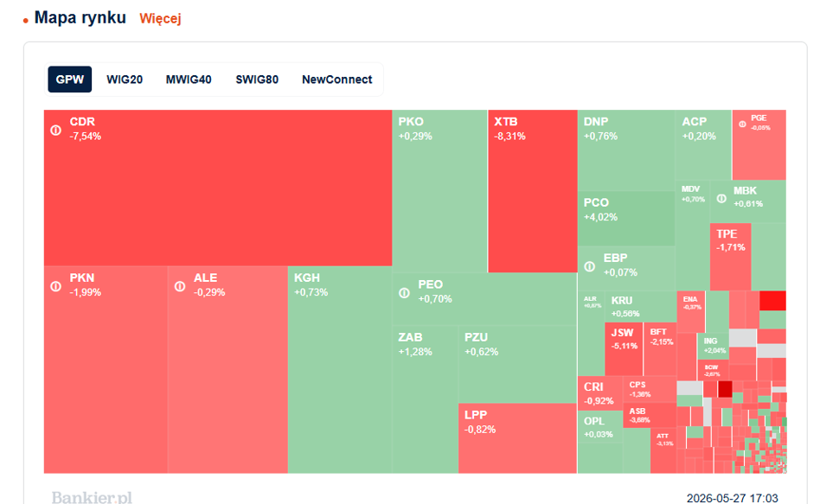Open the PKO heatmap tile

pyautogui.click(x=439, y=191)
